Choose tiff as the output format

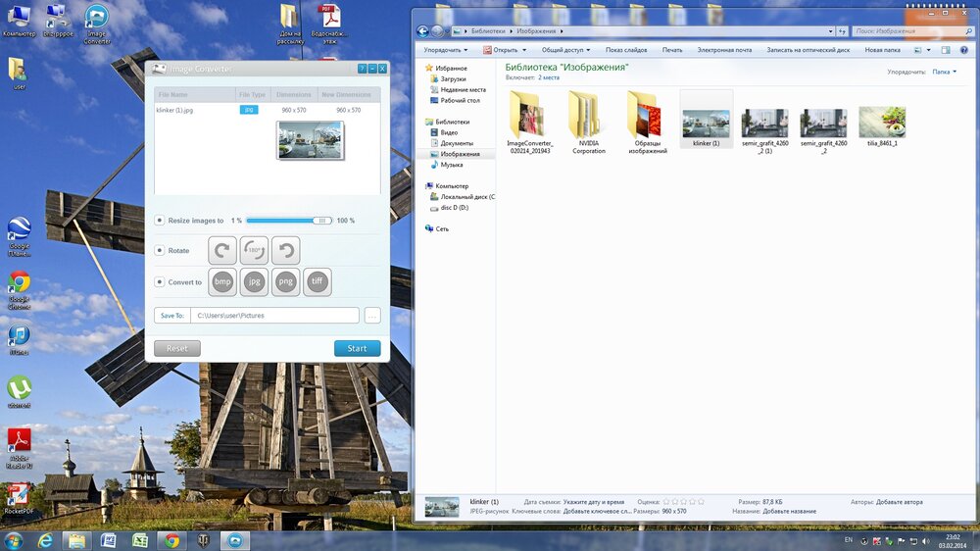coord(317,282)
